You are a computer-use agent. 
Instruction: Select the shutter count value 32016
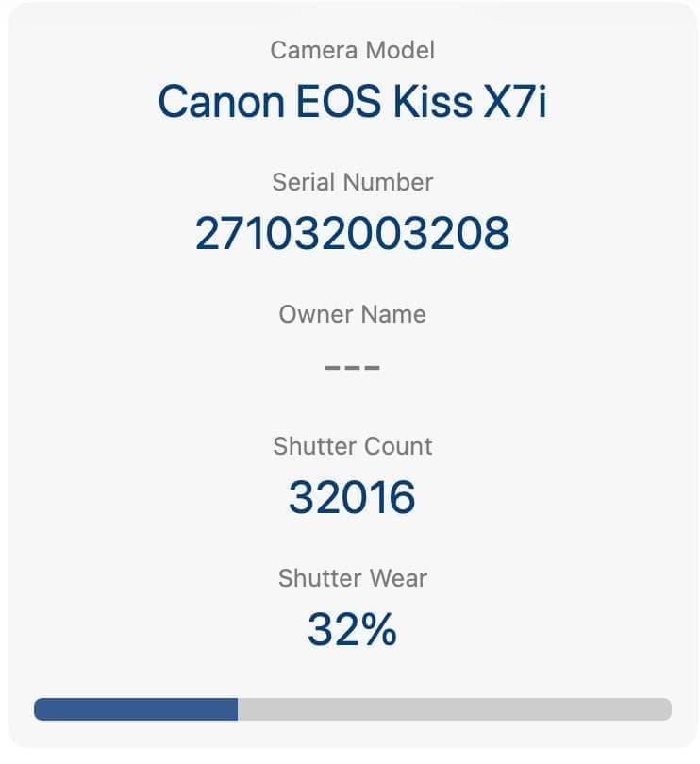[352, 497]
